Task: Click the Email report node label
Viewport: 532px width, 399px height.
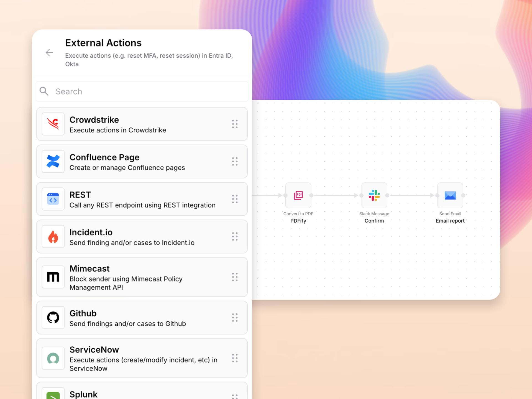Action: coord(450,221)
